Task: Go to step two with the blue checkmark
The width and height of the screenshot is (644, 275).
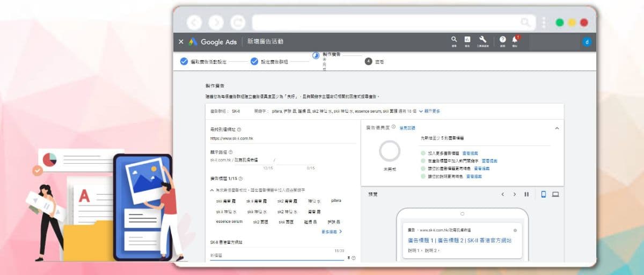Action: click(x=254, y=62)
